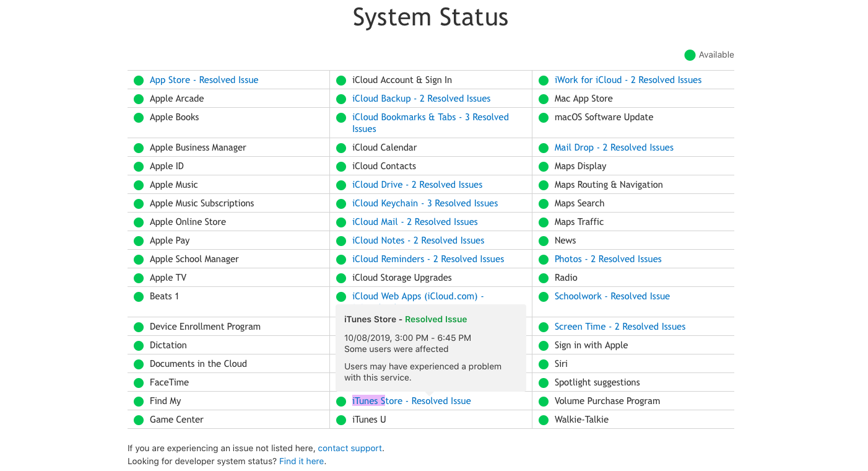This screenshot has width=868, height=471.
Task: Select the macOS Software Update entry
Action: click(x=604, y=117)
